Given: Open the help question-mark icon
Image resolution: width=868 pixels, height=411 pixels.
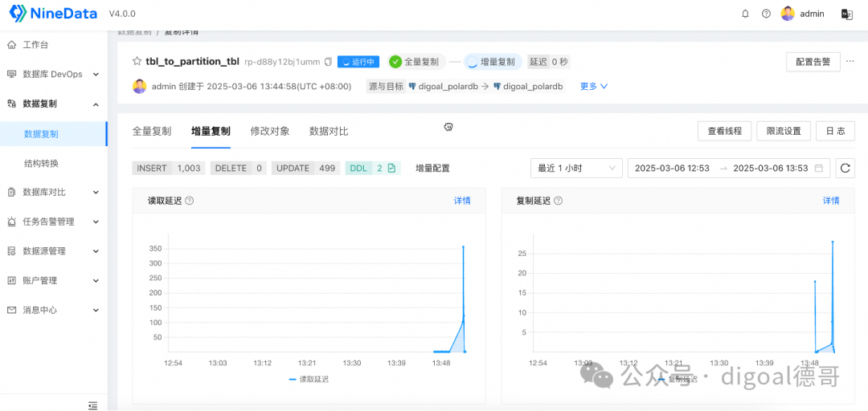Looking at the screenshot, I should 766,14.
